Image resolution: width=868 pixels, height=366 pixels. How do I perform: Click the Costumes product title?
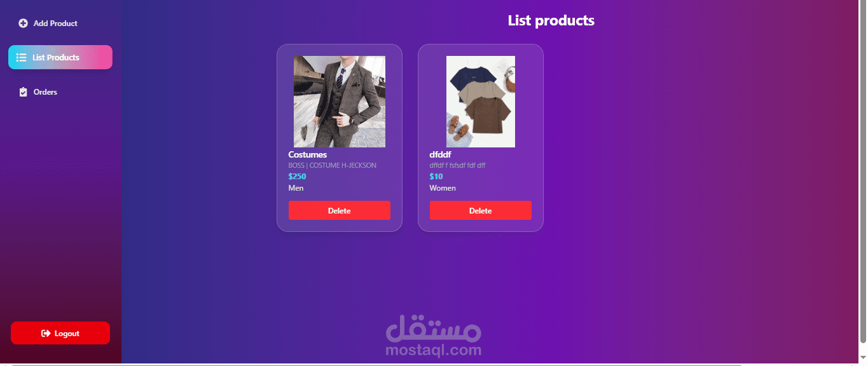(x=308, y=154)
